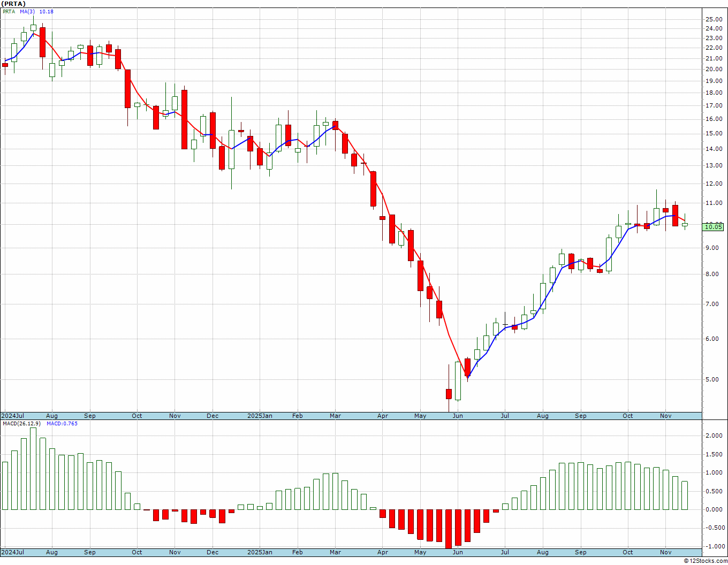The image size is (728, 565).
Task: Click the highlighted 10.05 current price tag
Action: point(714,227)
